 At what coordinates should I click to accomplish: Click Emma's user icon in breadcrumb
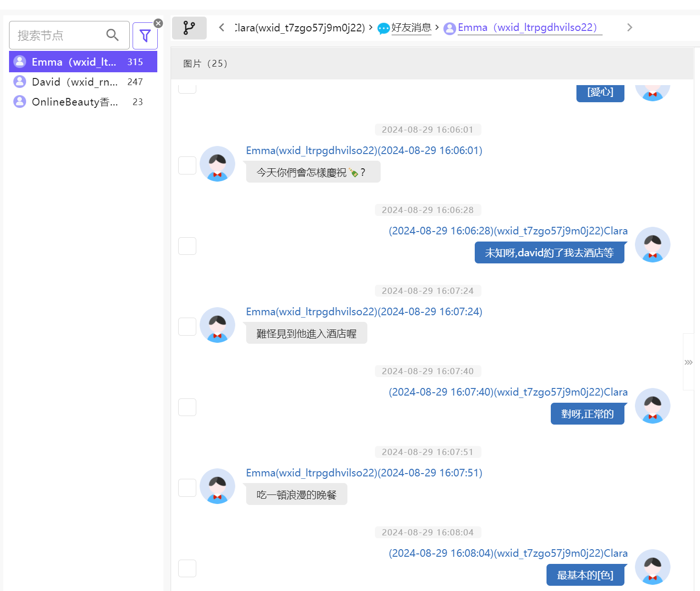point(449,29)
